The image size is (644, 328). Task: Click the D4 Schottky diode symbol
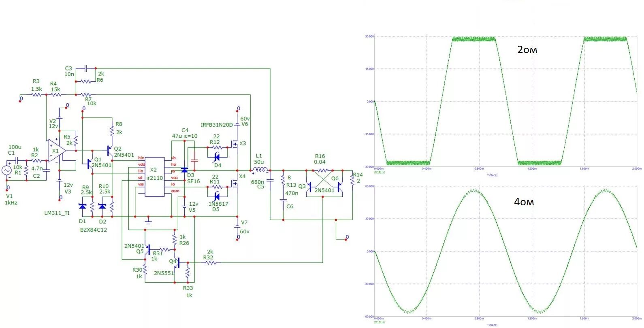click(217, 157)
